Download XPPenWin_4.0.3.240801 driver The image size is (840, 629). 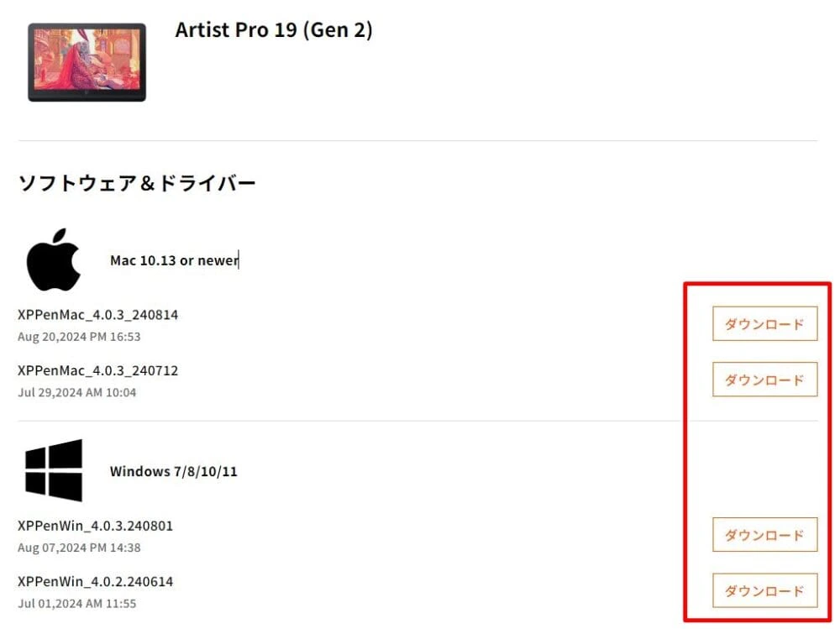pyautogui.click(x=764, y=535)
